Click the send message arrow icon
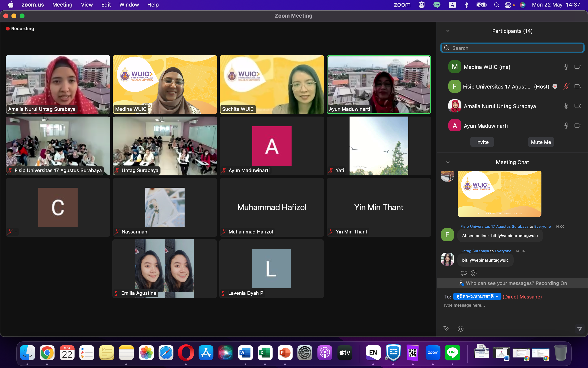This screenshot has width=588, height=368. tap(579, 329)
